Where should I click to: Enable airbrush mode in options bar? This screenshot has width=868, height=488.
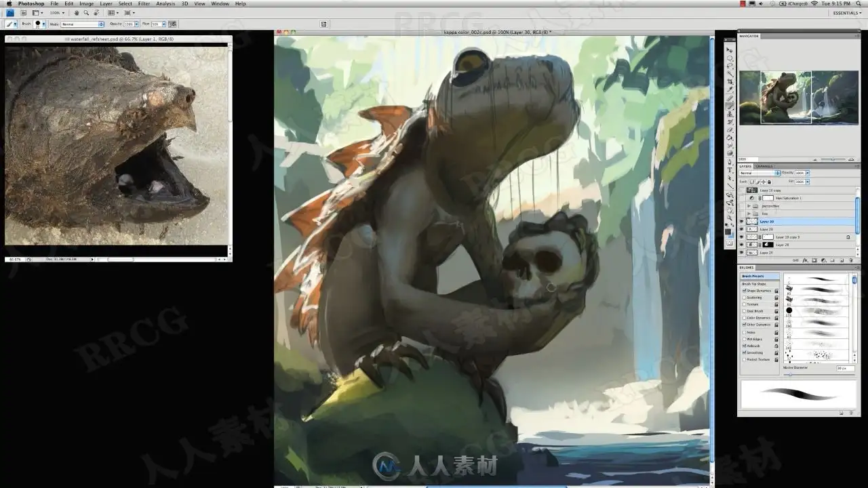172,24
